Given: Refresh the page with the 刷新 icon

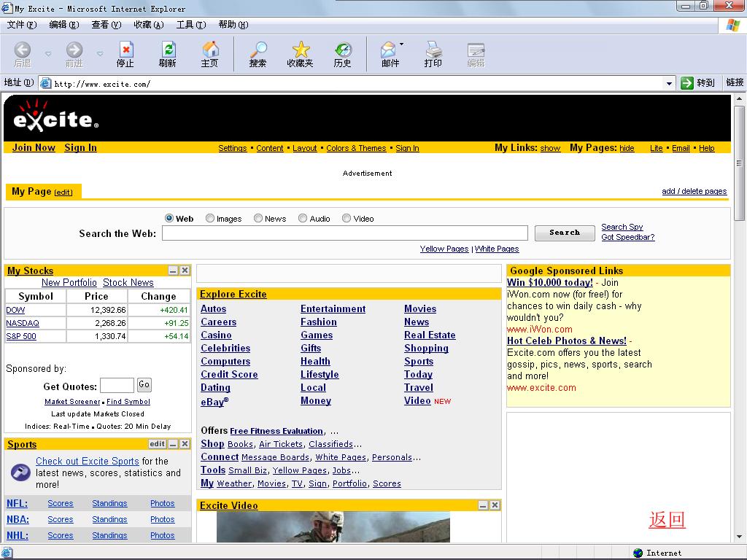Looking at the screenshot, I should point(169,50).
